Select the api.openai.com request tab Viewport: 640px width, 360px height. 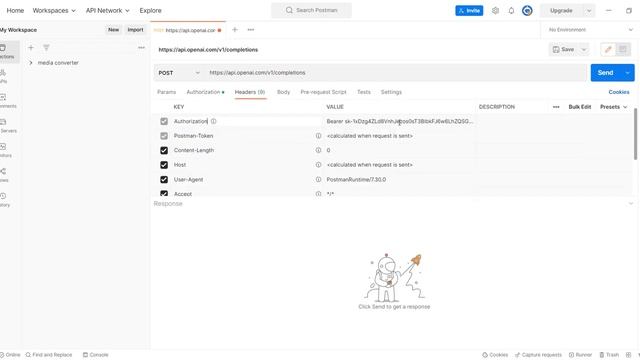point(187,30)
